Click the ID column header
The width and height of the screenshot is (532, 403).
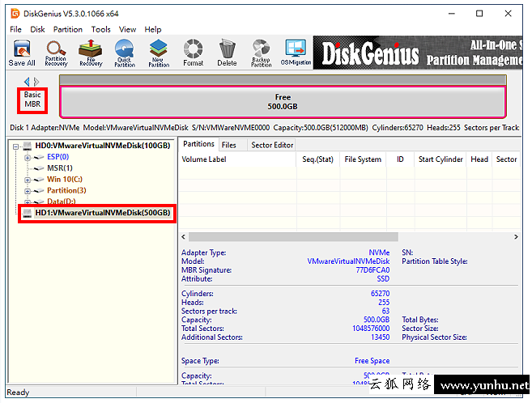[x=400, y=159]
